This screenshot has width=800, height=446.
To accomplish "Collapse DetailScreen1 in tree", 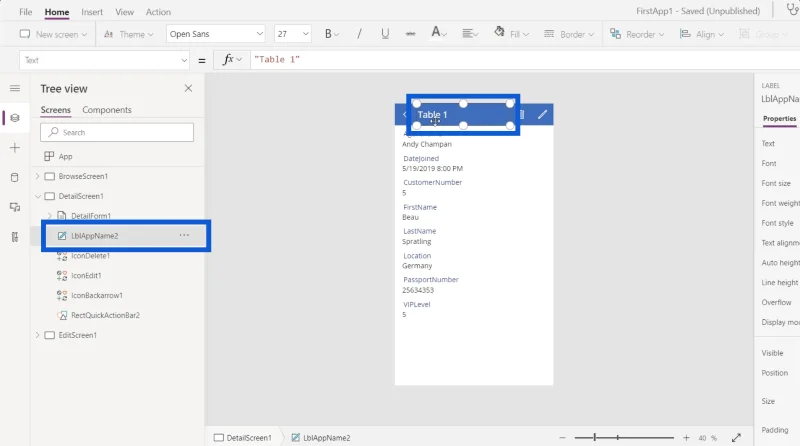I will [37, 196].
